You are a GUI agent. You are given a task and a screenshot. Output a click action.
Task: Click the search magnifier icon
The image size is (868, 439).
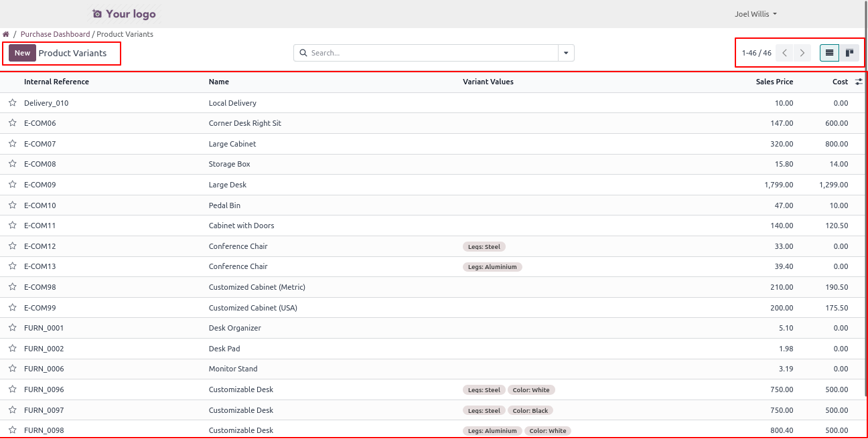(303, 53)
